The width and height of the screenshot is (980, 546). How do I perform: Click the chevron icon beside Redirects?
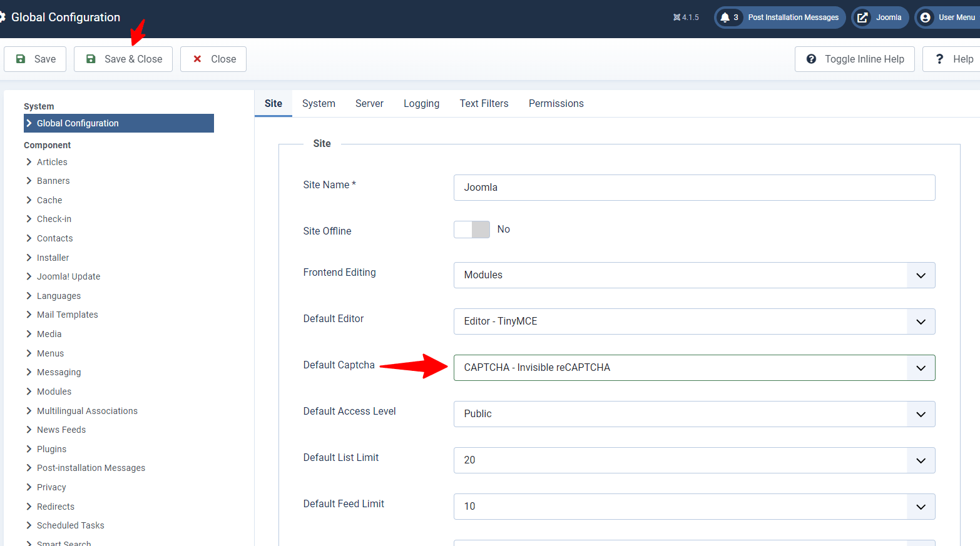(29, 507)
